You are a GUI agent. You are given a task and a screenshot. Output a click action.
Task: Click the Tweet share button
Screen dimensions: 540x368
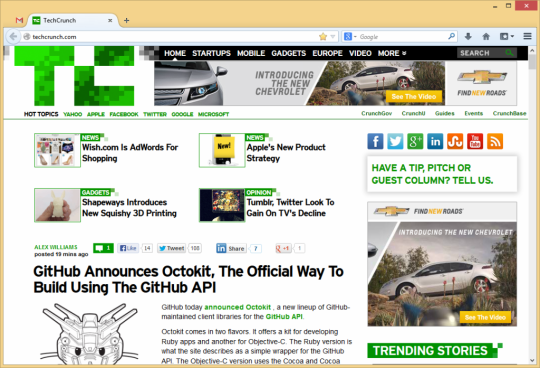(172, 248)
